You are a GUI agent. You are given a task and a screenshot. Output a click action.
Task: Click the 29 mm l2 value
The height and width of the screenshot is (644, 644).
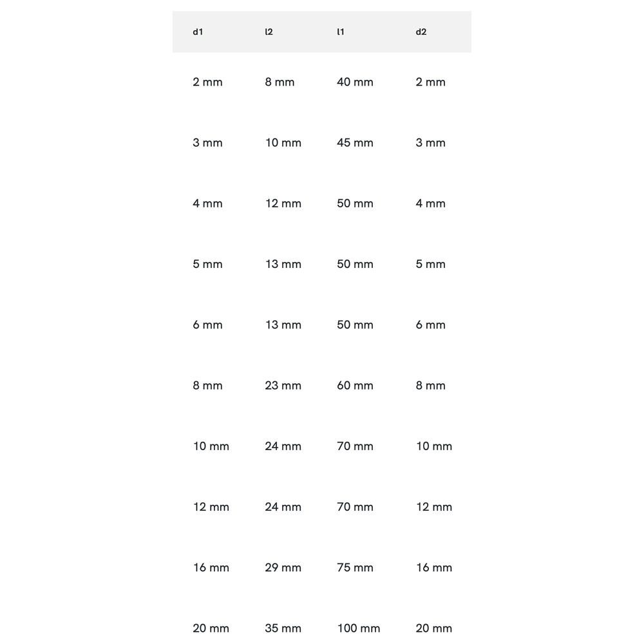[283, 567]
